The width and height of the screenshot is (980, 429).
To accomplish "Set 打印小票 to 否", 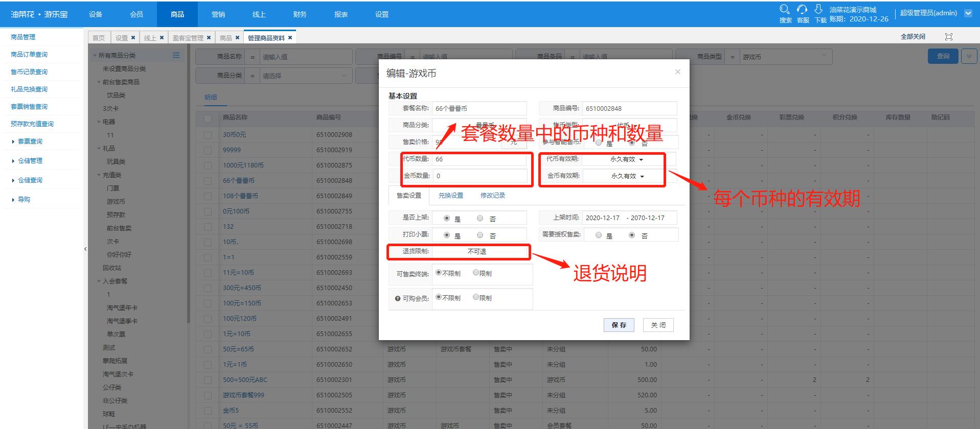I will tap(480, 235).
